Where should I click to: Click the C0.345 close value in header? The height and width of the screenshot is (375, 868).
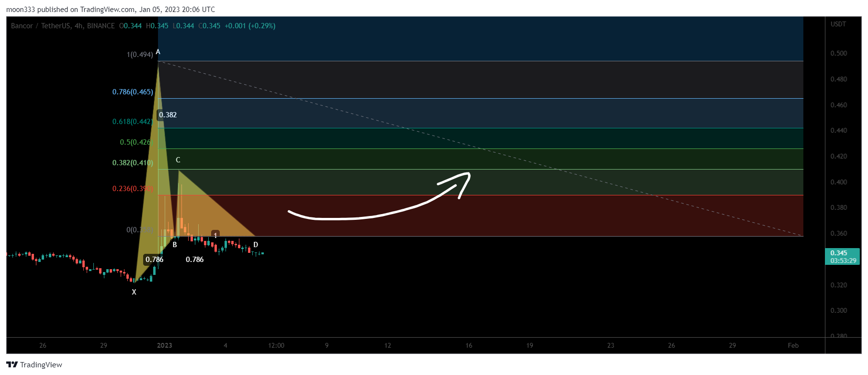[209, 26]
